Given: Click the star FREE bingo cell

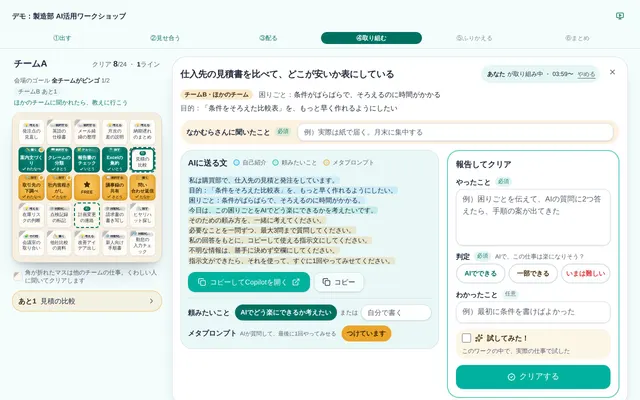Looking at the screenshot, I should pyautogui.click(x=87, y=187).
